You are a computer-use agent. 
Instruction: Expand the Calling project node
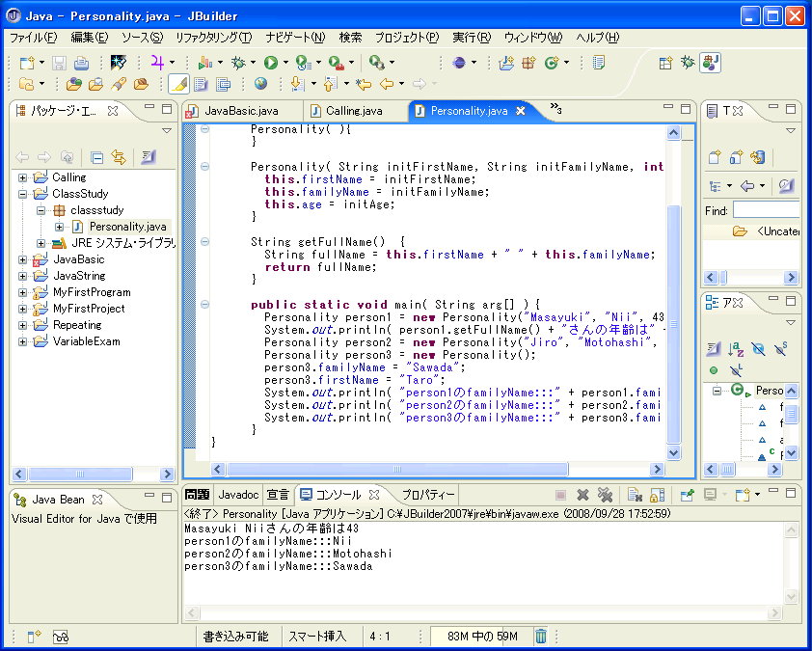pyautogui.click(x=23, y=177)
